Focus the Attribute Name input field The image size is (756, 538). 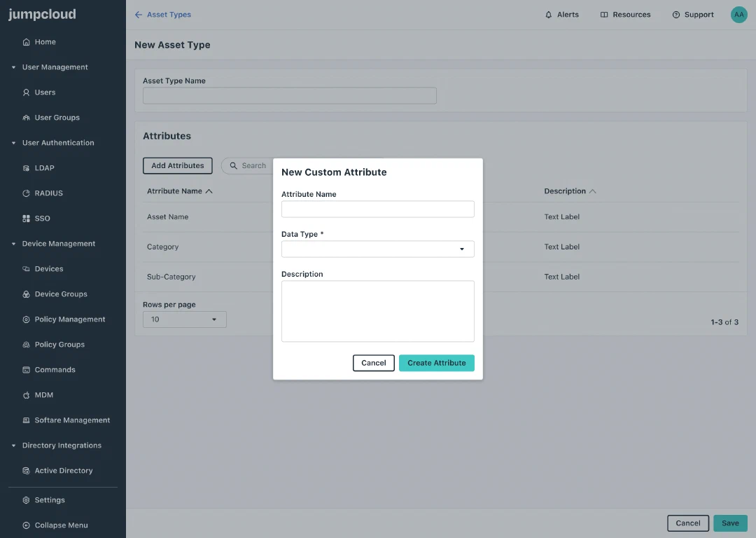tap(377, 209)
